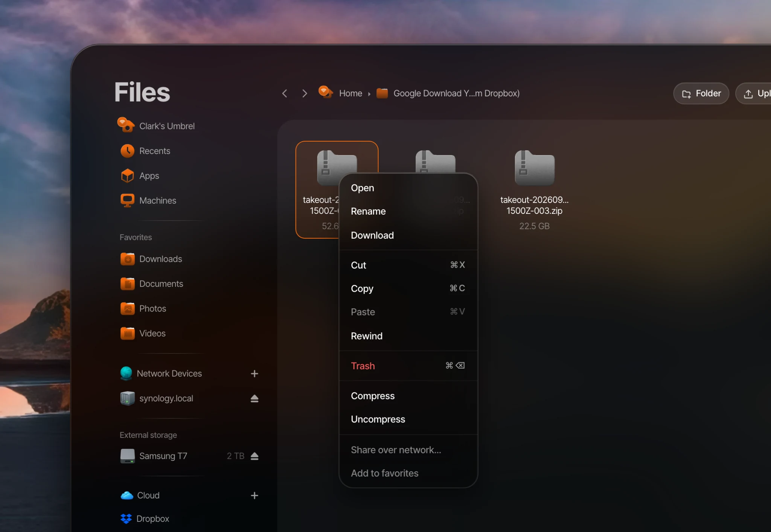
Task: Open Clark's Umbrel in sidebar
Action: click(156, 126)
